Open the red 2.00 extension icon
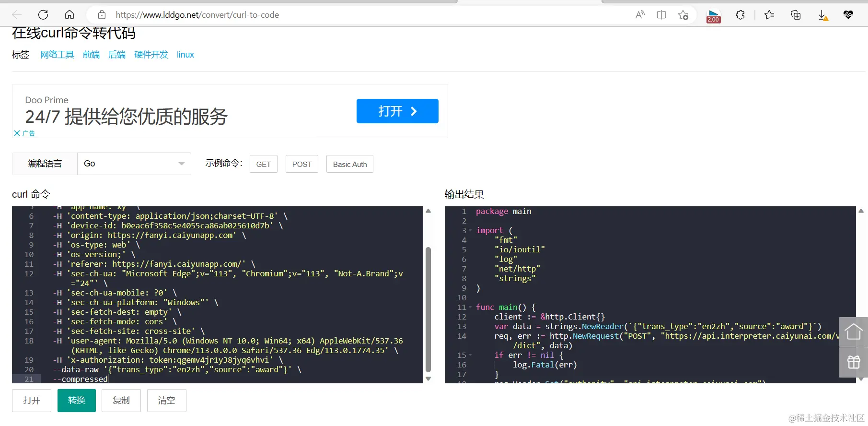 click(713, 16)
